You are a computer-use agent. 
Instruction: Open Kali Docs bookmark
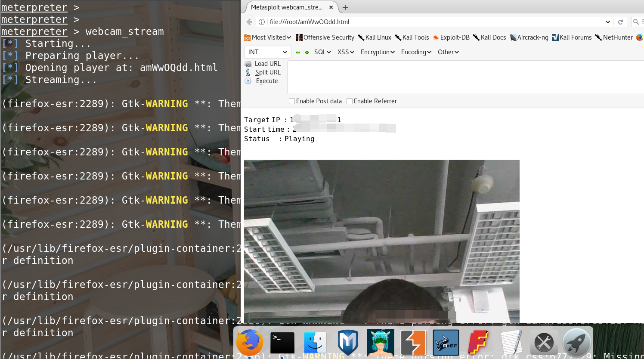(x=489, y=37)
